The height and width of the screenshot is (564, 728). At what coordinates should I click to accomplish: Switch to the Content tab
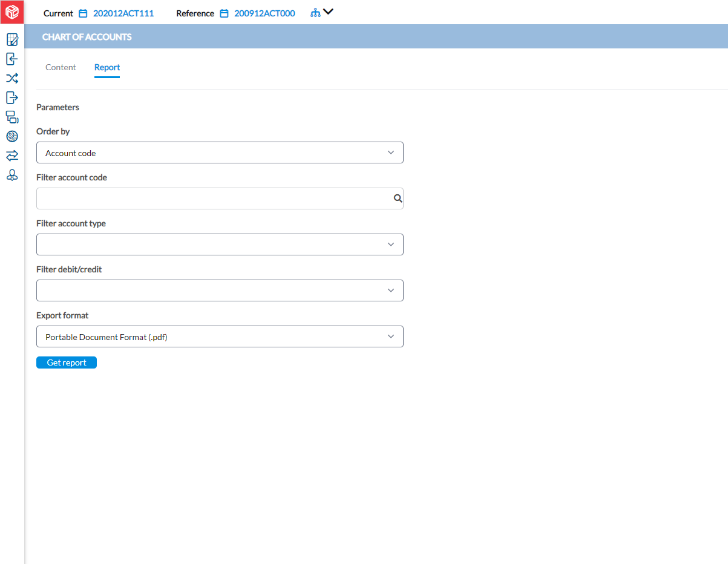61,67
